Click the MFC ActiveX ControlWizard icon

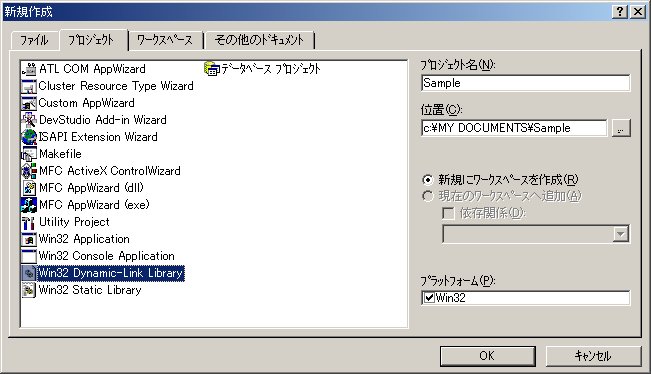click(29, 171)
